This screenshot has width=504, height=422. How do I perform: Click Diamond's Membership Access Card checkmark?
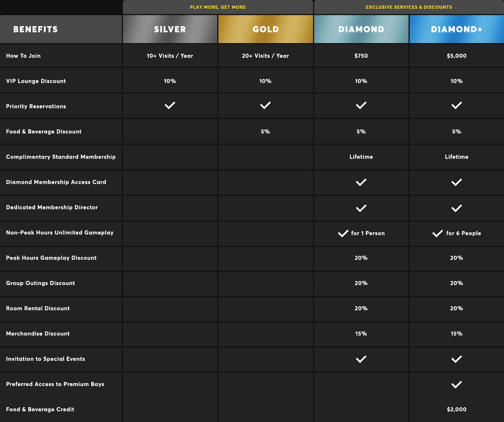(x=361, y=182)
